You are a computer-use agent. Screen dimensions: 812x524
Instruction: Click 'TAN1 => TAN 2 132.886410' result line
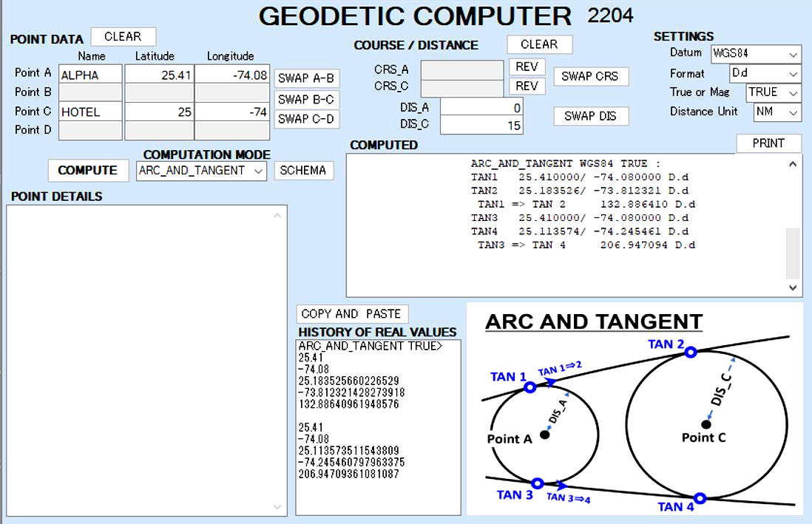point(586,204)
